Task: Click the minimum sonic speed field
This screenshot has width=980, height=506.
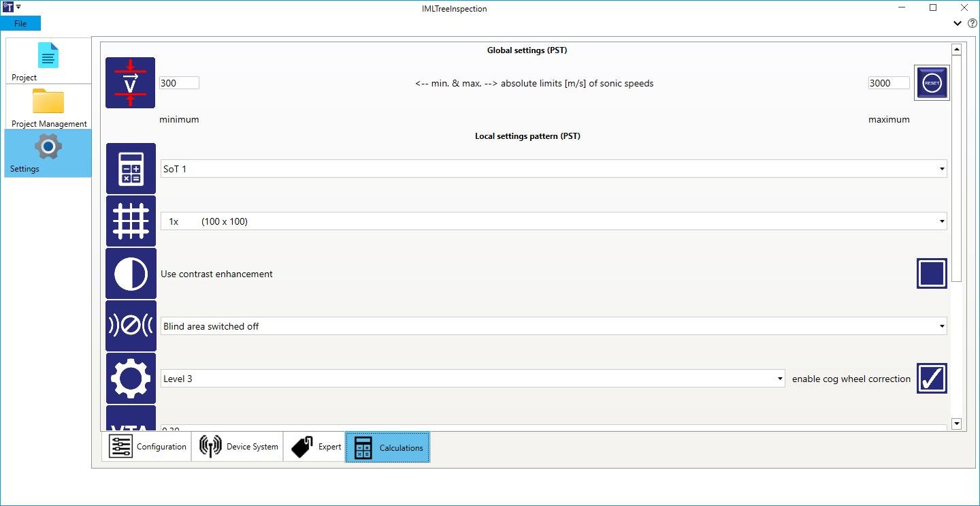Action: tap(179, 83)
